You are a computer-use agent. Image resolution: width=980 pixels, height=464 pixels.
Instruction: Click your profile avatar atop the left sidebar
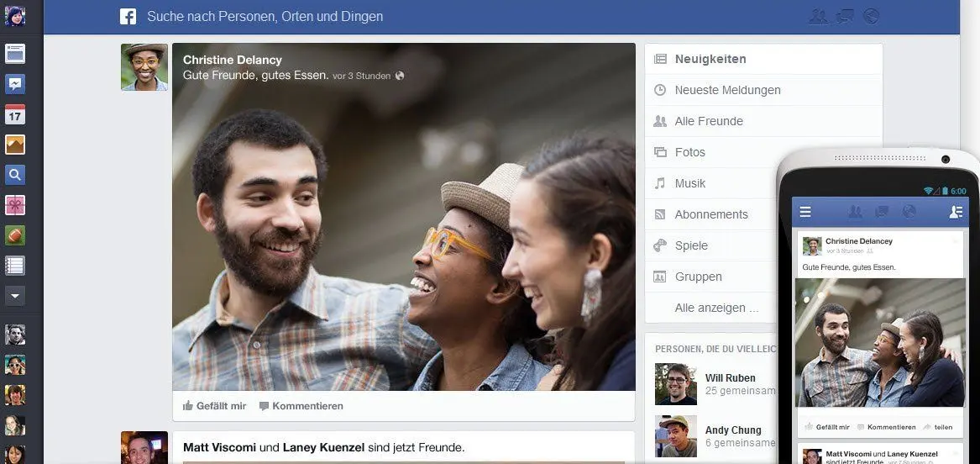tap(15, 16)
